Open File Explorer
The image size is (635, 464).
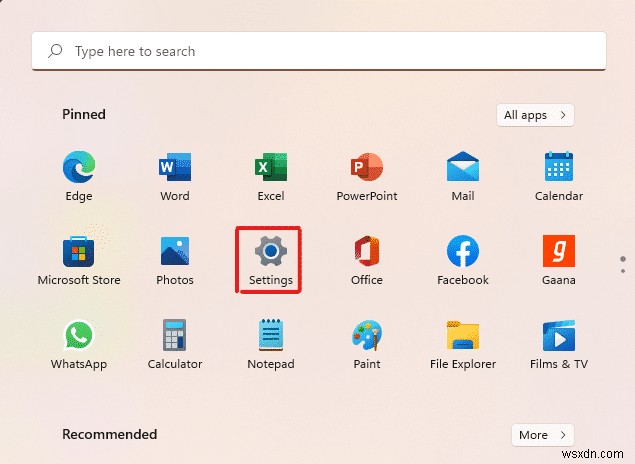463,344
